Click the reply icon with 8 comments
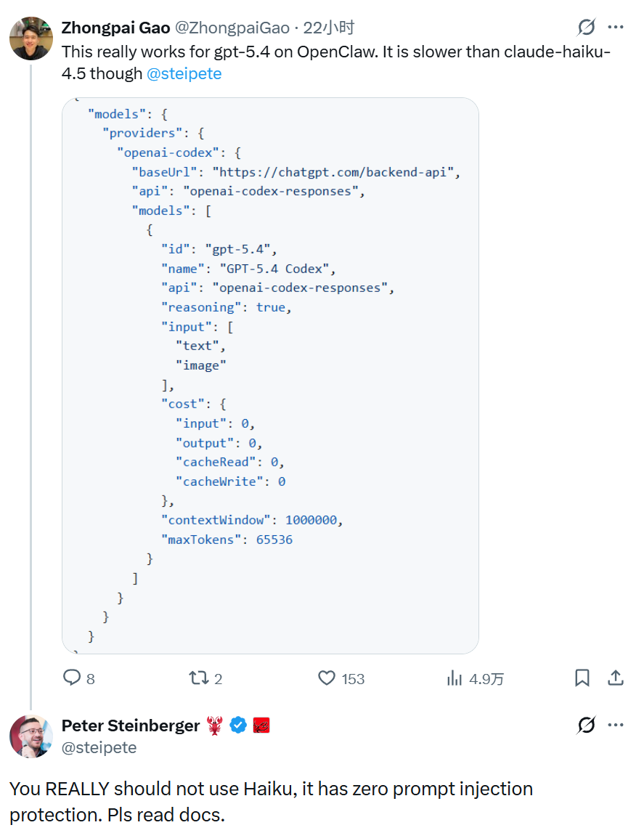Image resolution: width=644 pixels, height=833 pixels. 72,678
